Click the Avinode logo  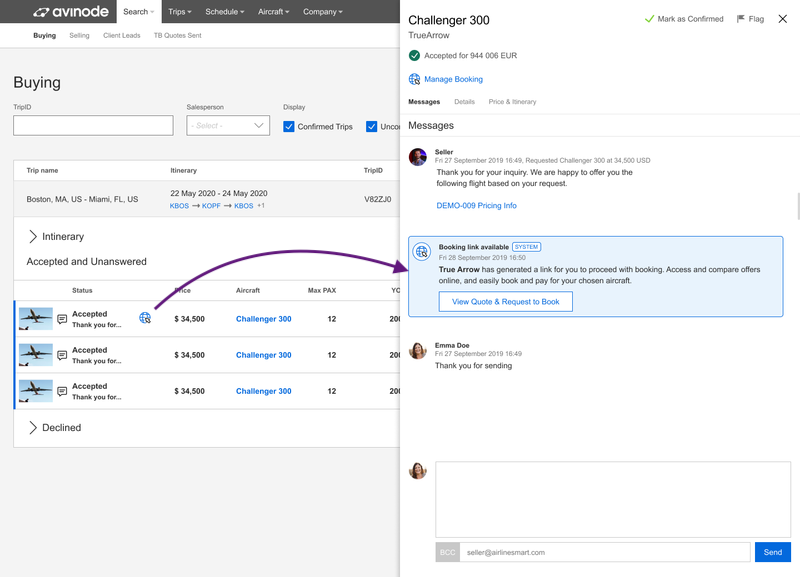pyautogui.click(x=70, y=12)
